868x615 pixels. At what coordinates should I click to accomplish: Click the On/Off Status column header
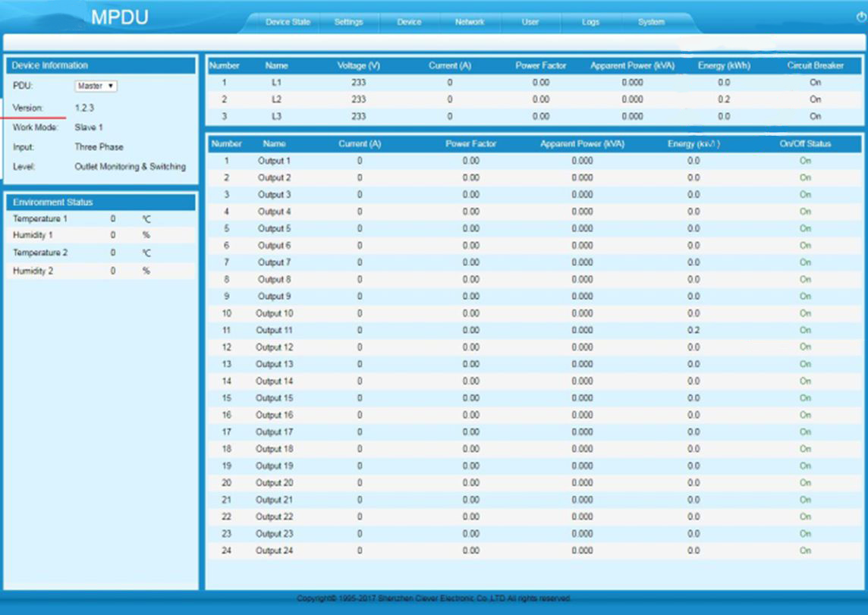[x=805, y=143]
